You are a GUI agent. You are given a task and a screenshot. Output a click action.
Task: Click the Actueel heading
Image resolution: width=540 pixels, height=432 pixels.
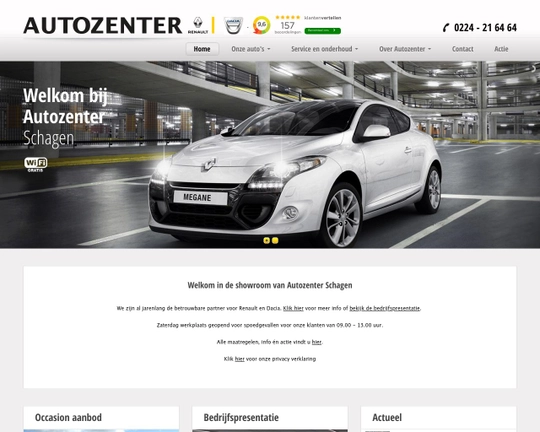387,418
